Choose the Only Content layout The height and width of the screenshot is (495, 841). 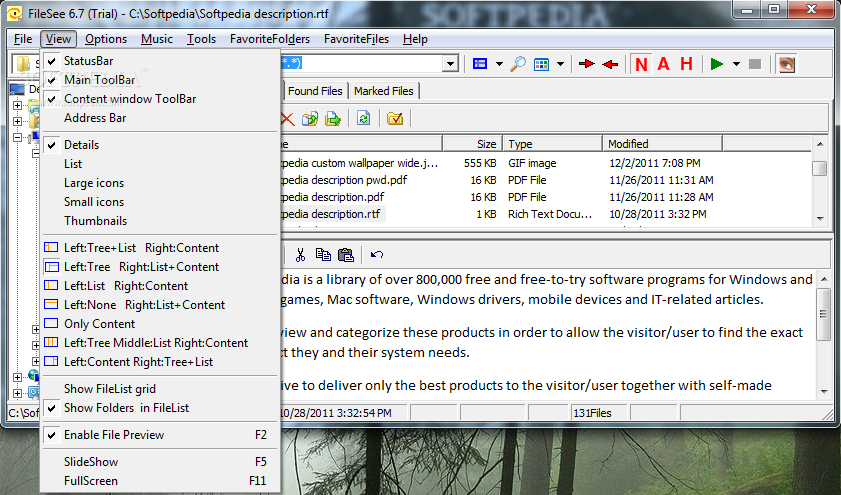[160, 324]
